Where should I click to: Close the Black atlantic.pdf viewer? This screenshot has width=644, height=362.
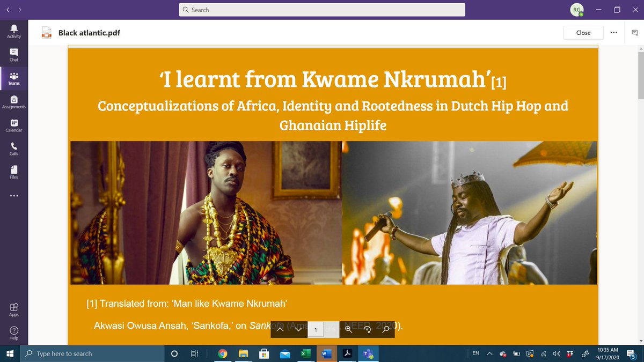(583, 32)
